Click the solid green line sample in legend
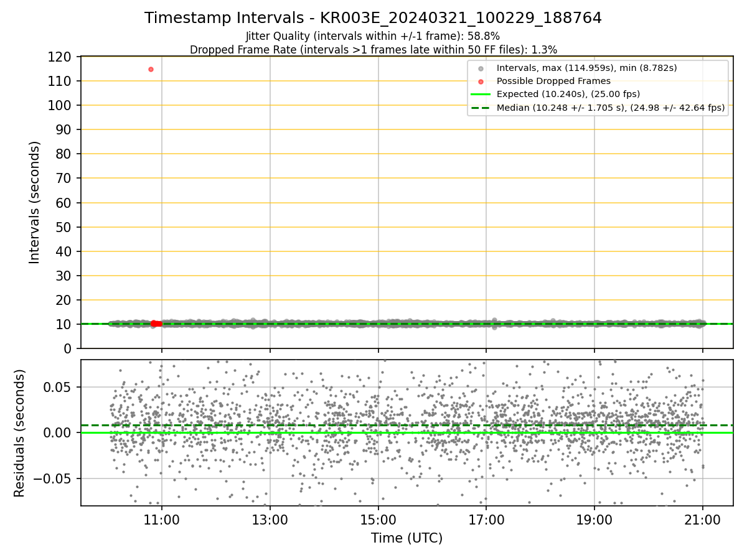The width and height of the screenshot is (747, 560). click(481, 95)
